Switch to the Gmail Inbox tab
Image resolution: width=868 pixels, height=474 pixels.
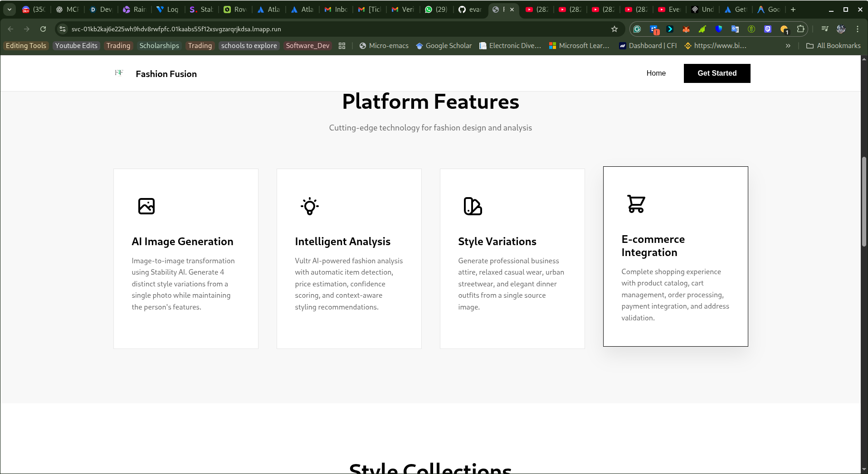(x=336, y=10)
